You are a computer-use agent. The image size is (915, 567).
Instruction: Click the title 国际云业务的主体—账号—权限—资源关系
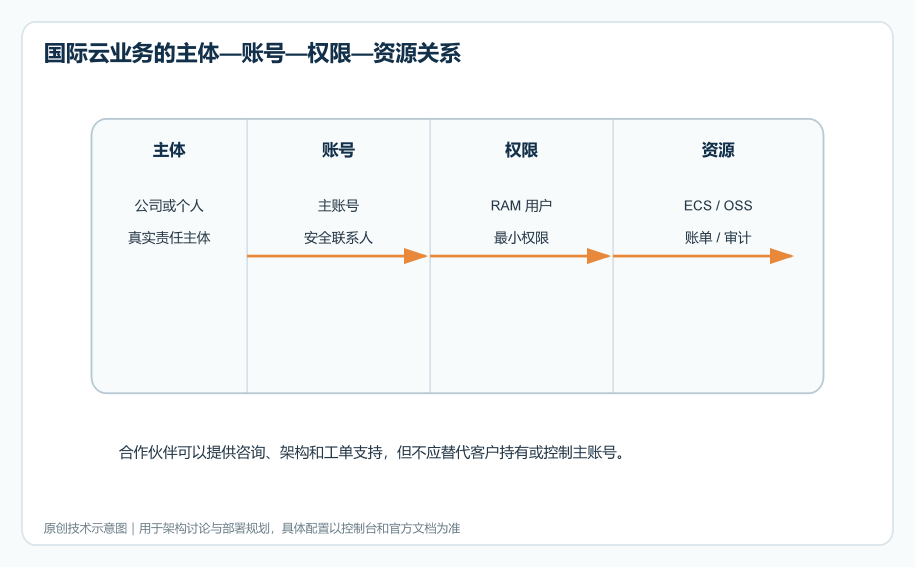coord(252,53)
